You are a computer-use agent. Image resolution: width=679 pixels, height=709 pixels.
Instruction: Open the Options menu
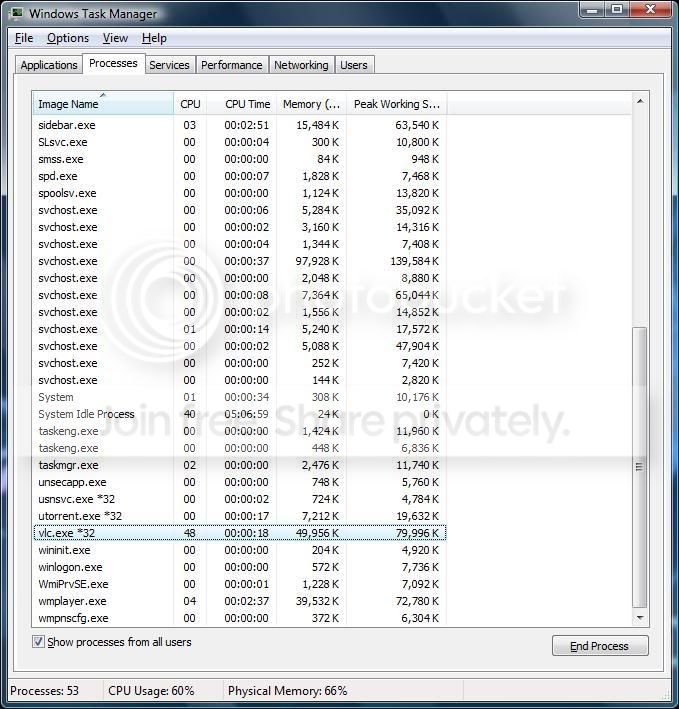coord(68,38)
